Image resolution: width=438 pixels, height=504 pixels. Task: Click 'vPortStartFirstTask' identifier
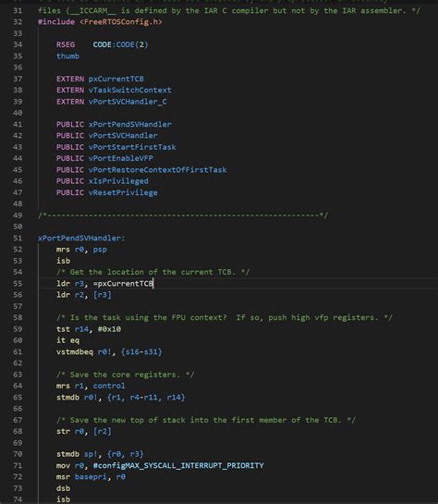coord(132,147)
